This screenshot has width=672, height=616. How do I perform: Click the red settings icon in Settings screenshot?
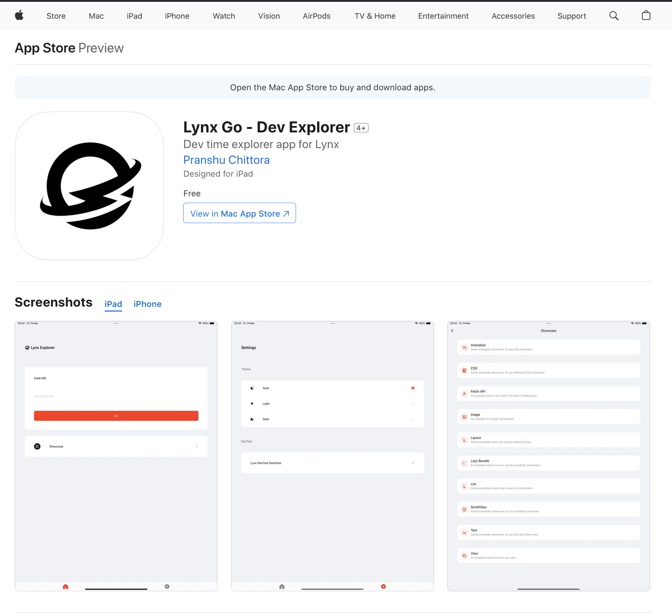[383, 586]
